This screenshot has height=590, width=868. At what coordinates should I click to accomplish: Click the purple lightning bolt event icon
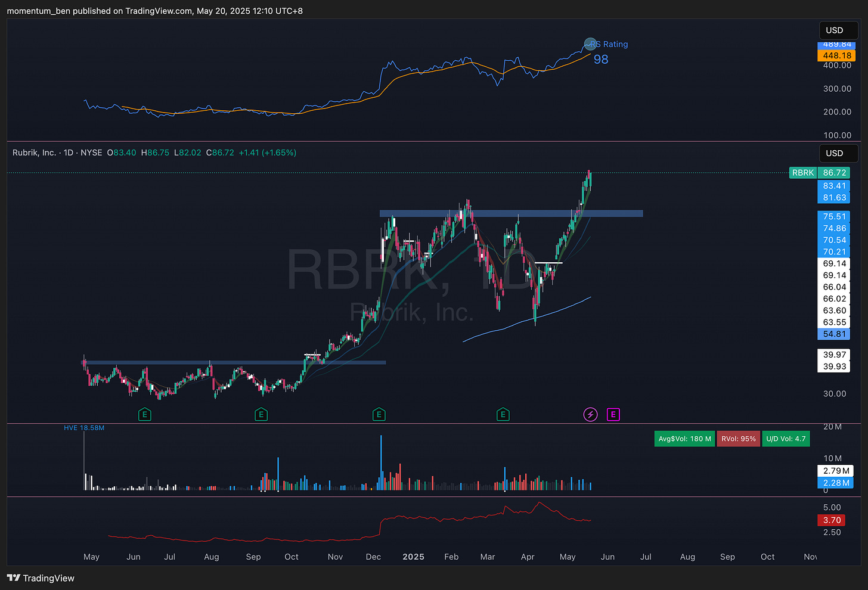tap(590, 414)
